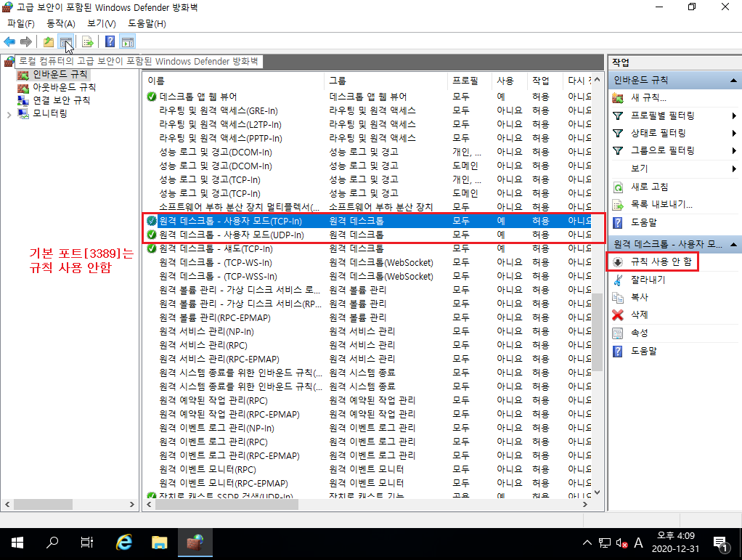Image resolution: width=742 pixels, height=560 pixels.
Task: Click the Export List toolbar icon
Action: tap(88, 41)
